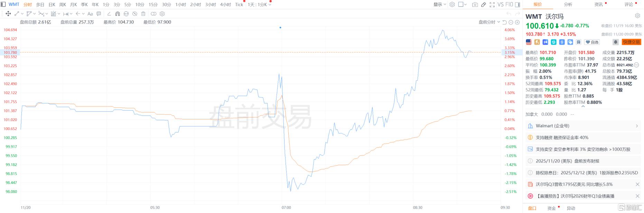644x213 pixels.
Task: Open price alert bell settings
Action: 616,42
